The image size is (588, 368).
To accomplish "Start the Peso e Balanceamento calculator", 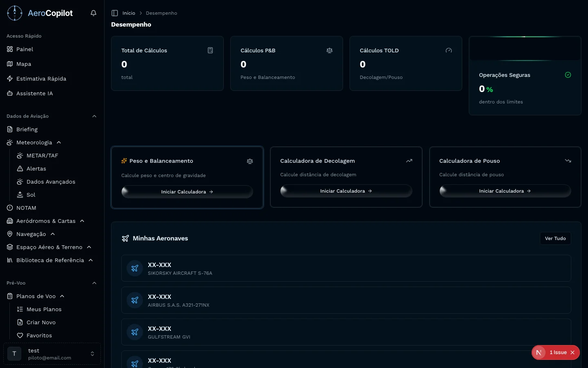I will tap(187, 192).
